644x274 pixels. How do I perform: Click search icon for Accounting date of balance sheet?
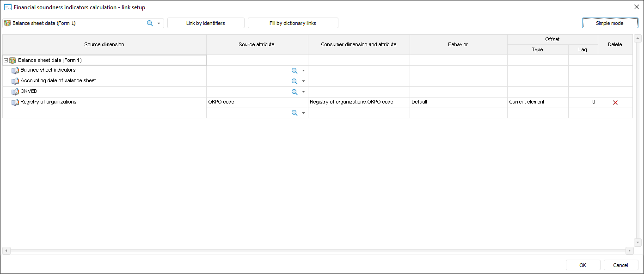294,81
